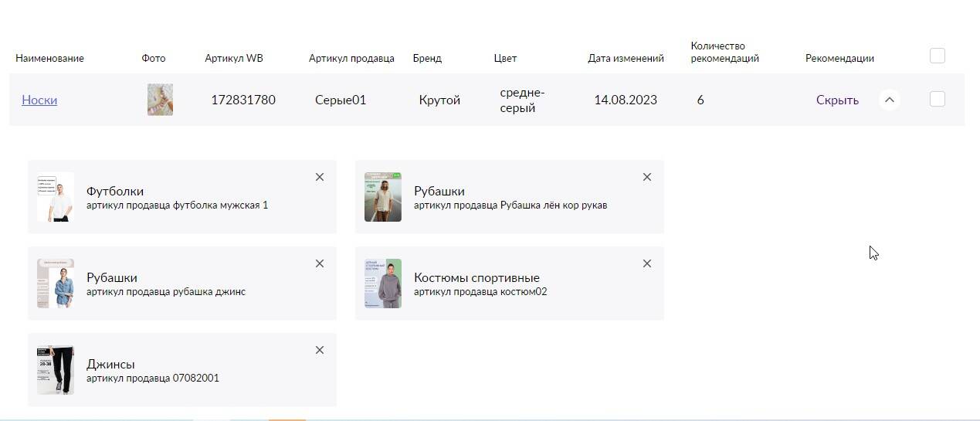Remove the Джинсы recommendation card
Viewport: 980px width, 421px height.
point(320,350)
